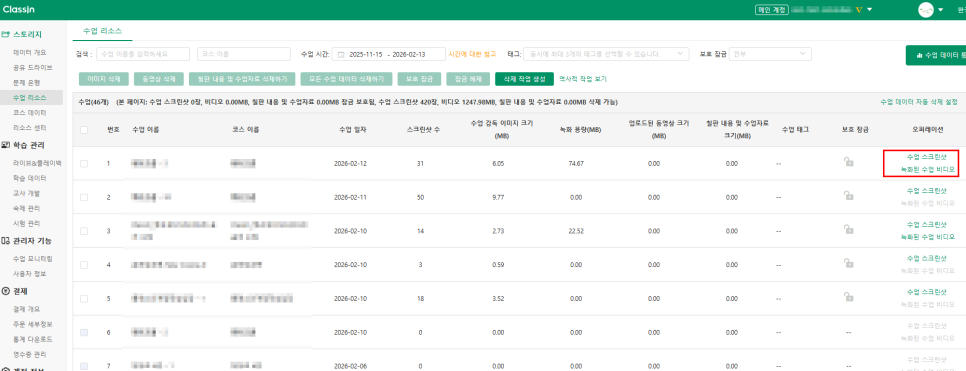Check the checkbox for row 6
Screen dimensions: 966x371
click(x=84, y=332)
